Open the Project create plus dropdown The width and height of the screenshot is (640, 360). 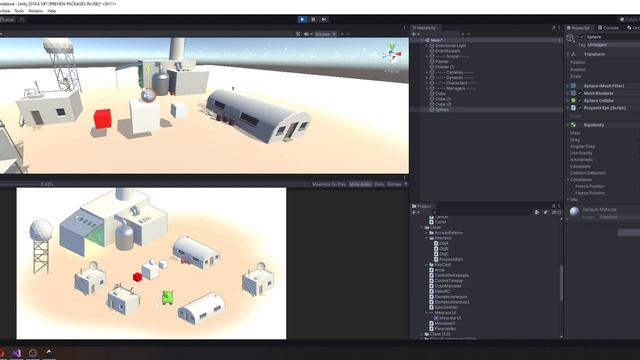[x=416, y=212]
